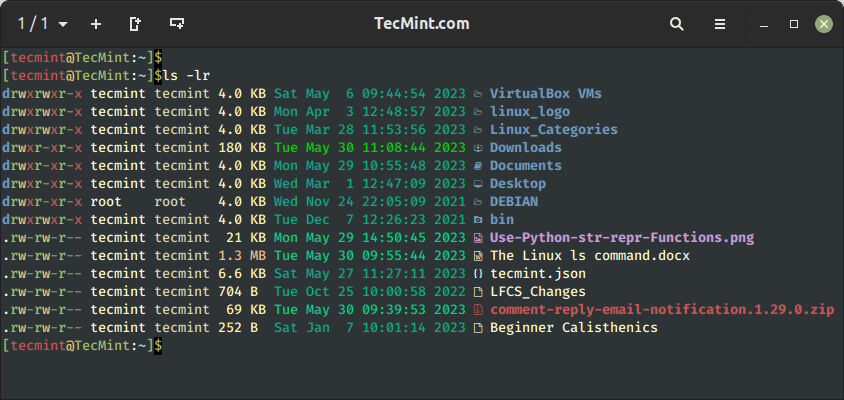Click the archive icon beside comment-reply-email-notification zip
Screen dimensions: 844x400
[x=477, y=310]
